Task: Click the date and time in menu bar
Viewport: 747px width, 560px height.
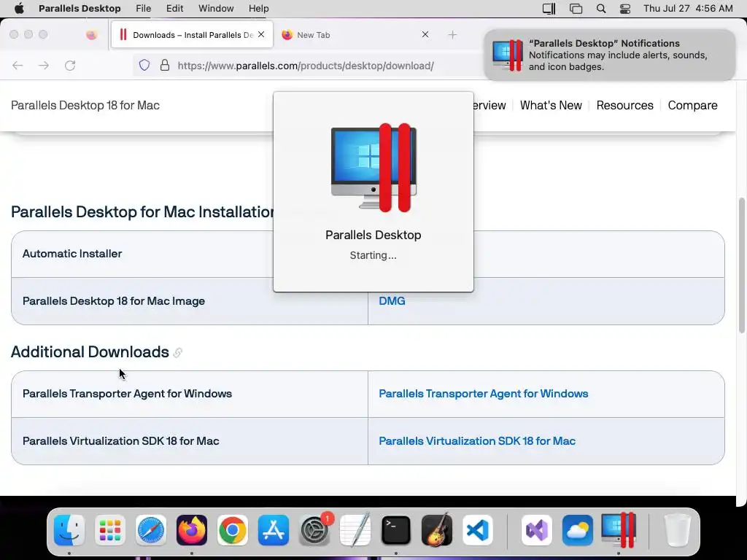Action: click(x=688, y=9)
